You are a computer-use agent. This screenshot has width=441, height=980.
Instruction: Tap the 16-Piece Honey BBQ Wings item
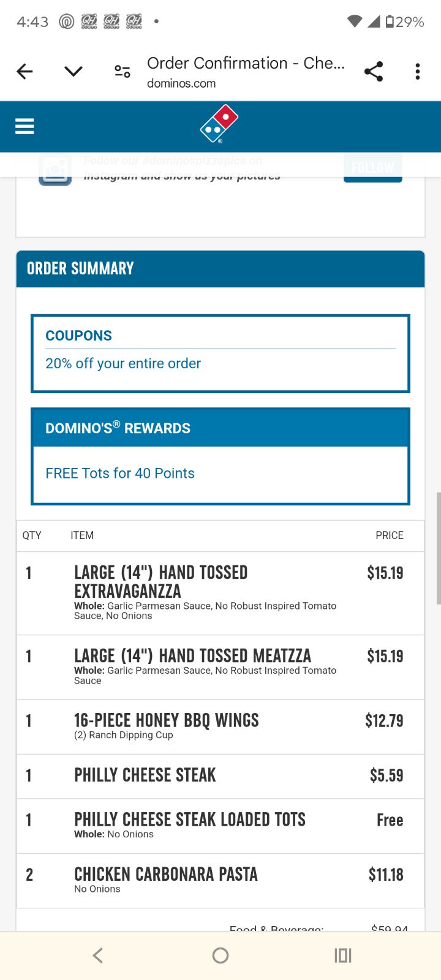pos(167,720)
